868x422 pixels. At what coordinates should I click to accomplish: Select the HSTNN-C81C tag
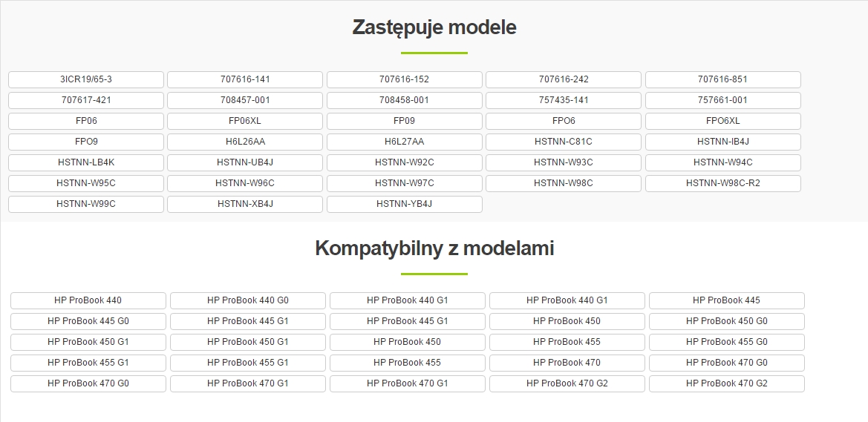point(563,142)
